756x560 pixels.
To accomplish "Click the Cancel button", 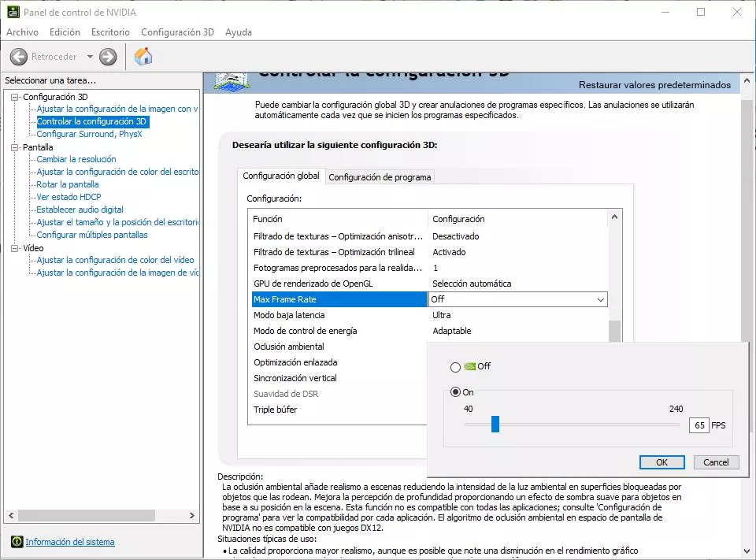I will (x=716, y=462).
